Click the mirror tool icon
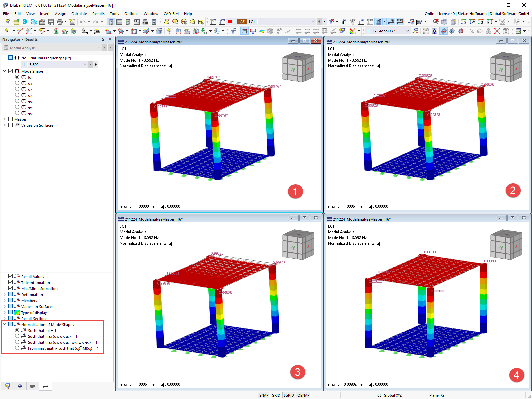 pos(489,31)
